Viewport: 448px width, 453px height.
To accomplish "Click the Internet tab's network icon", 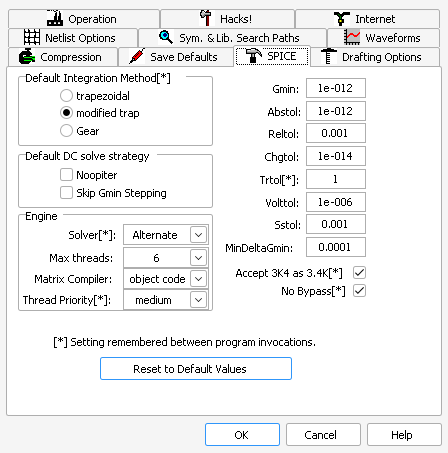I will (x=342, y=19).
